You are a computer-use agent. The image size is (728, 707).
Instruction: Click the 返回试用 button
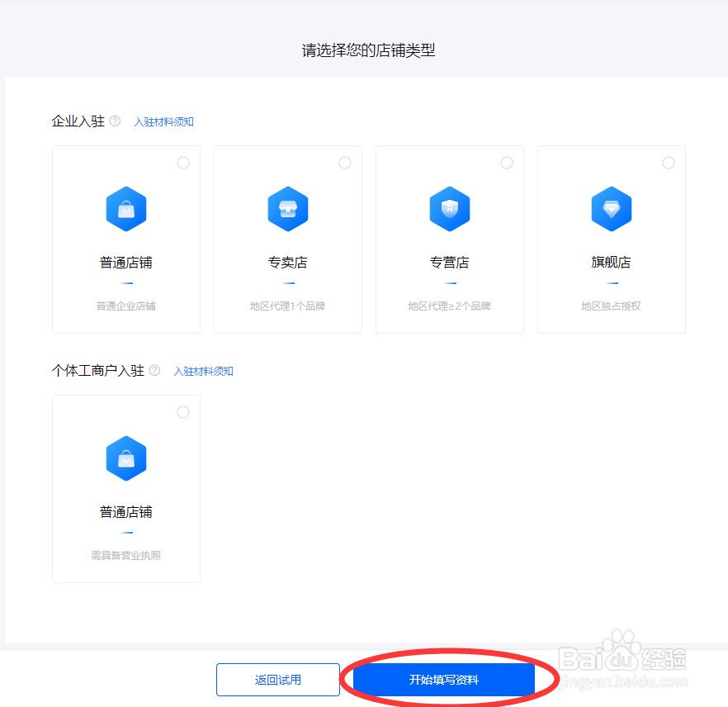coord(278,679)
